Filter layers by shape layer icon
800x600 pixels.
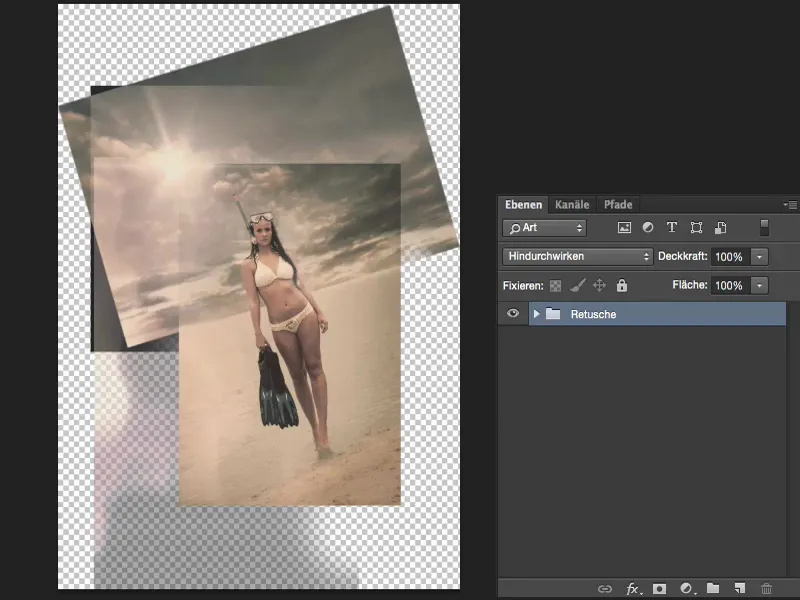pos(696,228)
